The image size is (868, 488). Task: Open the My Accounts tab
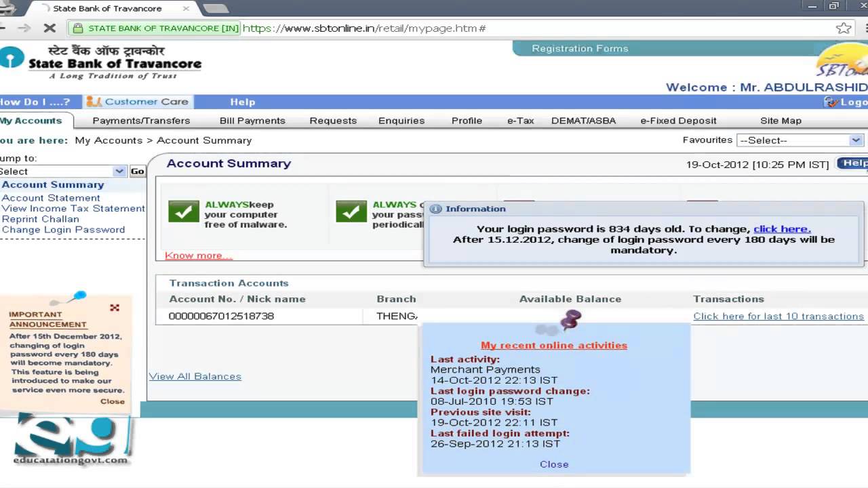click(31, 121)
